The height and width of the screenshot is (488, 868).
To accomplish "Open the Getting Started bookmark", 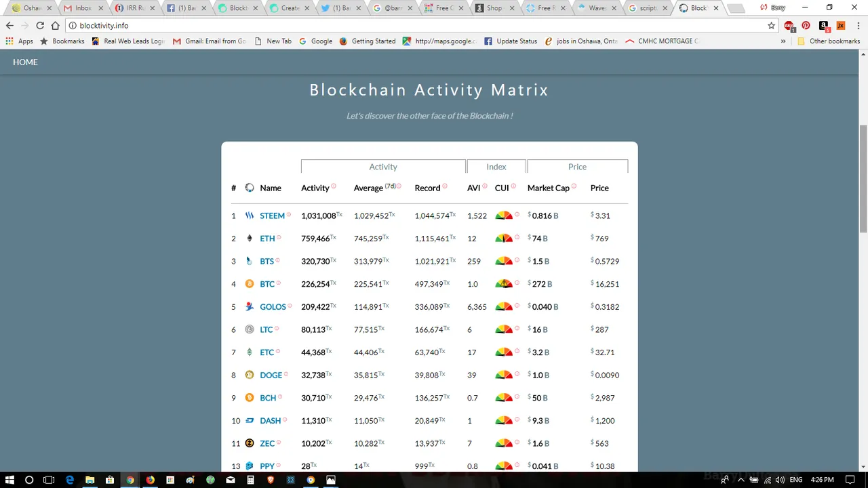I will click(x=367, y=41).
